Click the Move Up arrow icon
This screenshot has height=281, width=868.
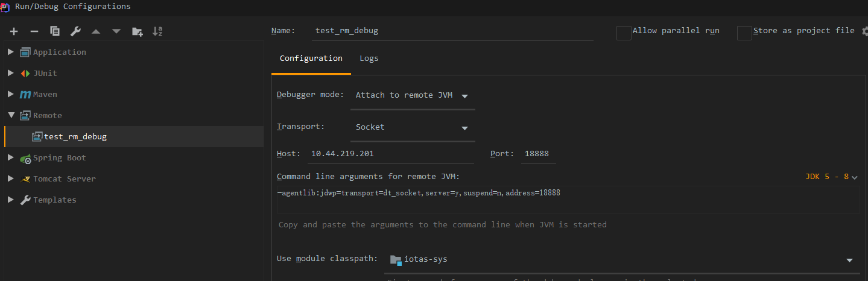96,31
